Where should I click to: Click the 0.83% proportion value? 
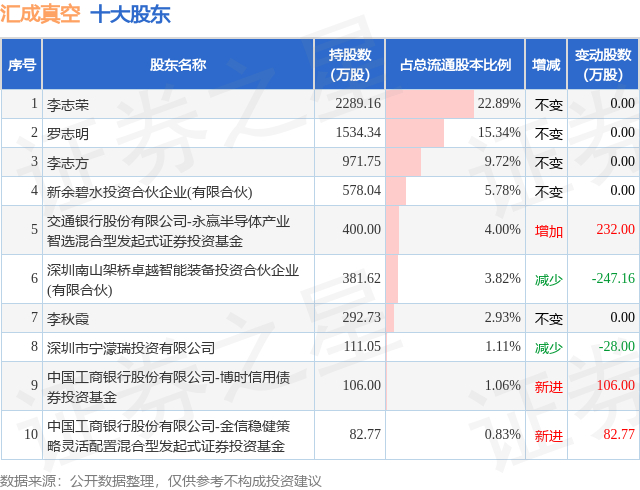click(x=502, y=434)
